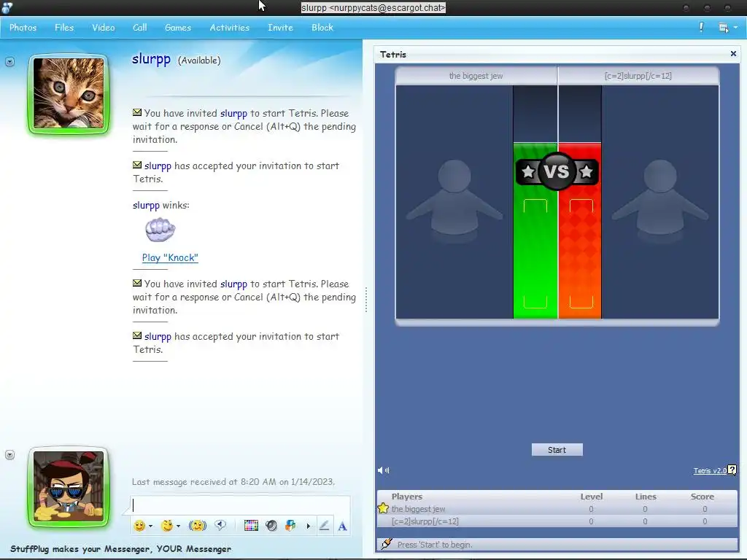Click 'the biggest jew' Tetris board header
Viewport: 747px width, 560px height.
(476, 76)
